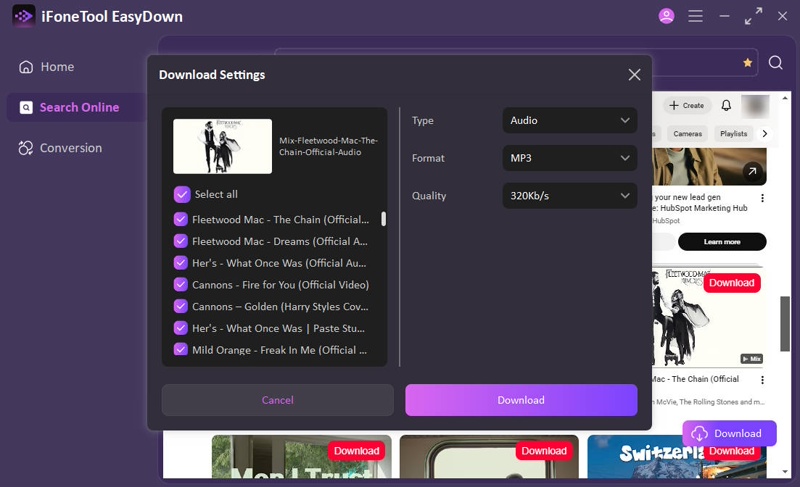
Task: Click red Download badge on Fleetwood Mac thumbnail
Action: (x=732, y=283)
